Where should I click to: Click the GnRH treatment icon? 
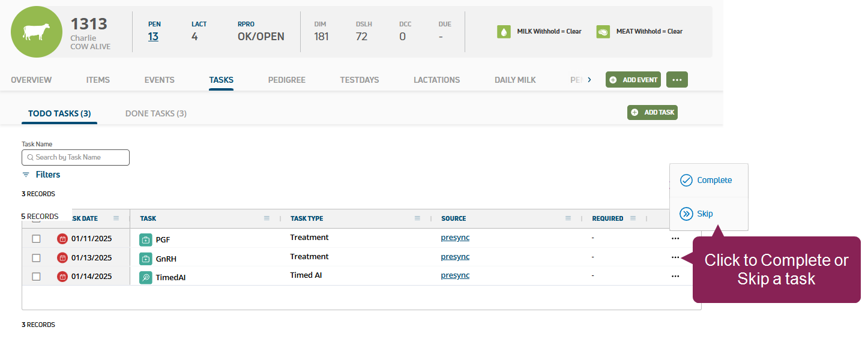pyautogui.click(x=146, y=259)
